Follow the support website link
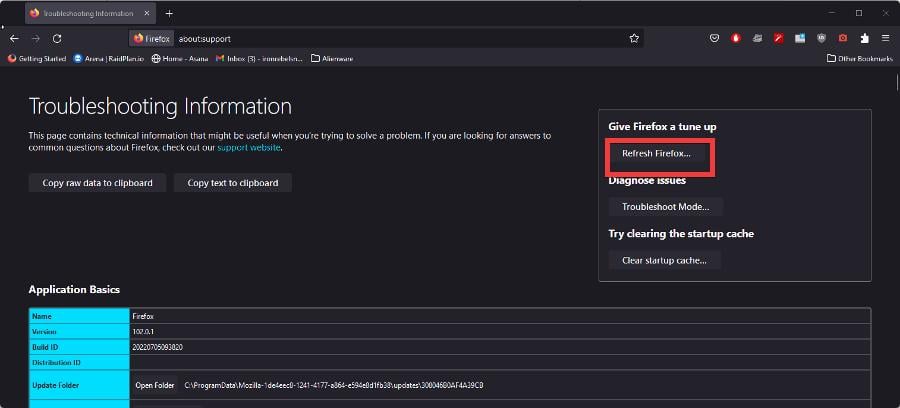Viewport: 900px width, 408px height. tap(249, 147)
